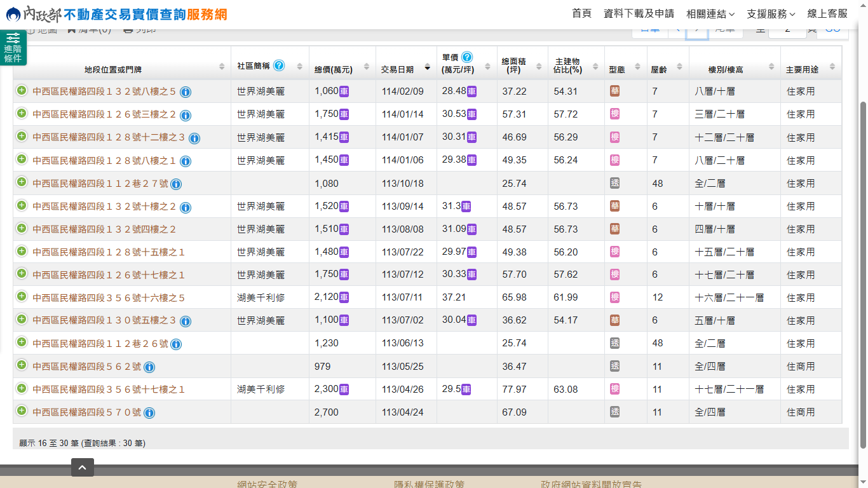The height and width of the screenshot is (488, 868).
Task: Open the 相關連結 dropdown menu
Action: click(x=710, y=14)
